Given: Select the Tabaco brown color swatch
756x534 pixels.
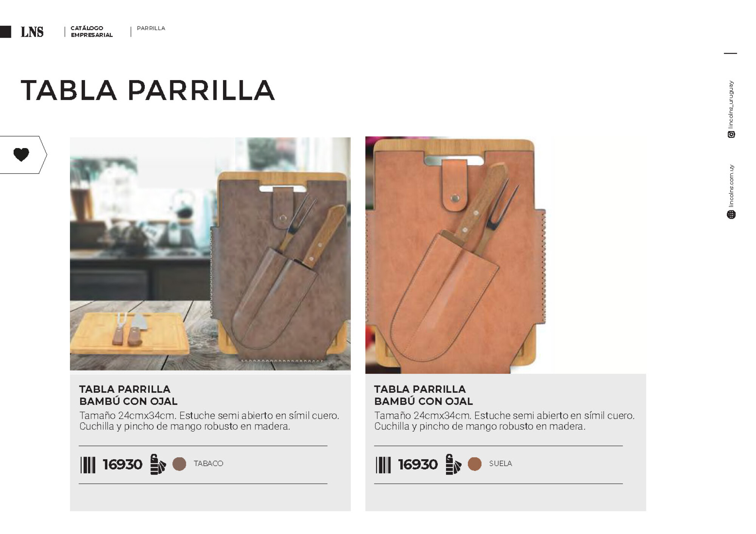Looking at the screenshot, I should tap(179, 464).
